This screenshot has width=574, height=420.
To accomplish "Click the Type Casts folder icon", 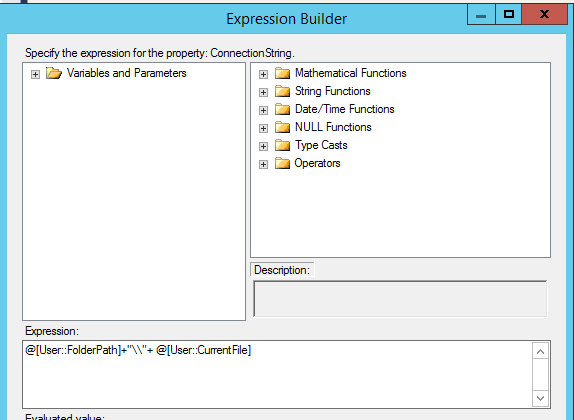I will click(282, 145).
